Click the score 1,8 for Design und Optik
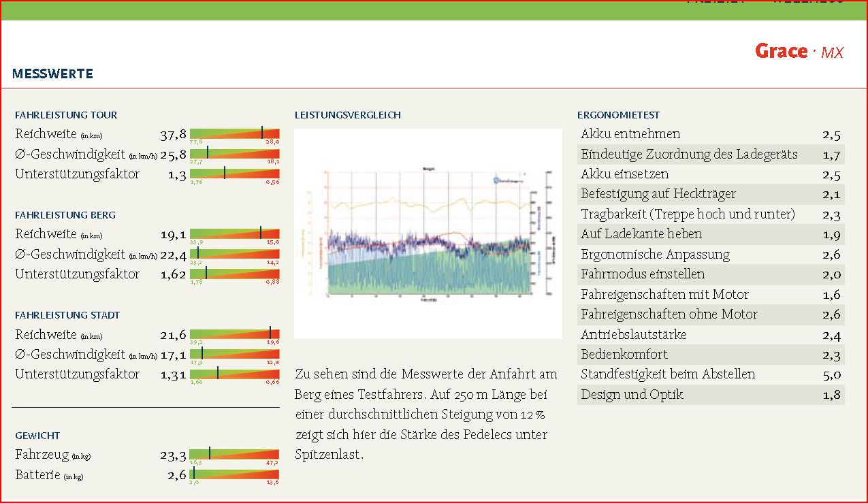 [831, 395]
